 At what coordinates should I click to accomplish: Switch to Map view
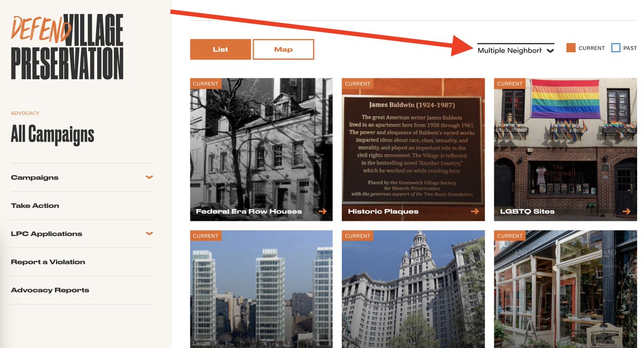pyautogui.click(x=283, y=49)
